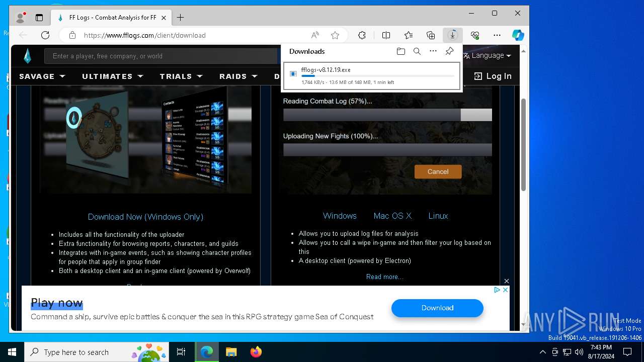Open a new browser tab
644x362 pixels.
[180, 18]
